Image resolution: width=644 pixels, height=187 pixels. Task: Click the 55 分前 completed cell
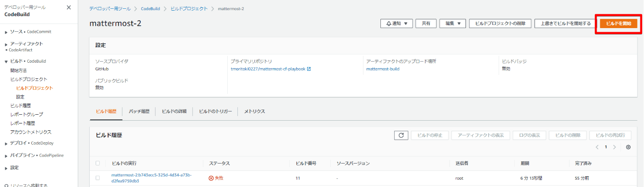(x=583, y=178)
